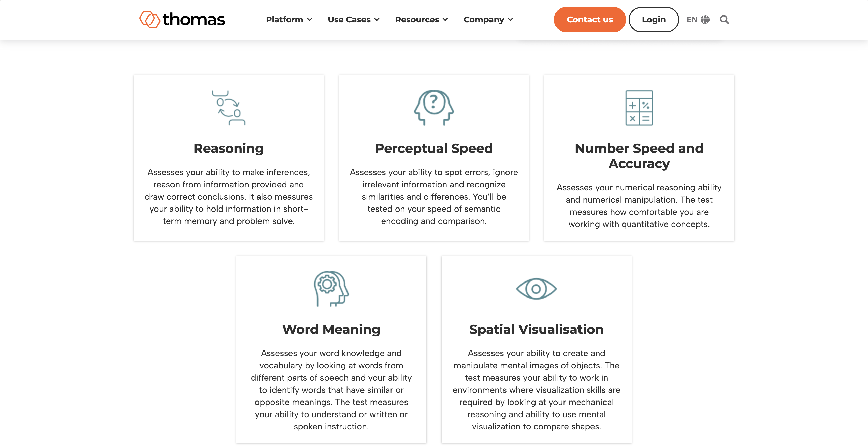Expand the Platform dropdown menu

(x=289, y=19)
